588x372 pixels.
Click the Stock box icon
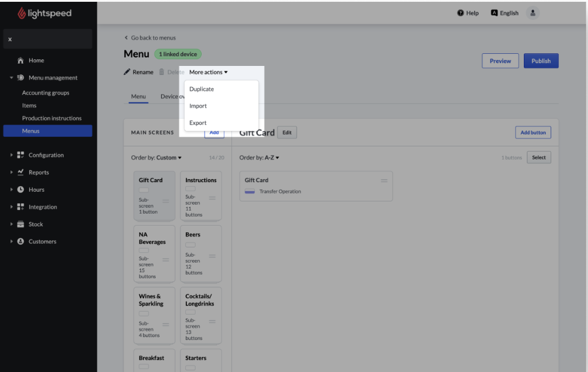pos(21,224)
